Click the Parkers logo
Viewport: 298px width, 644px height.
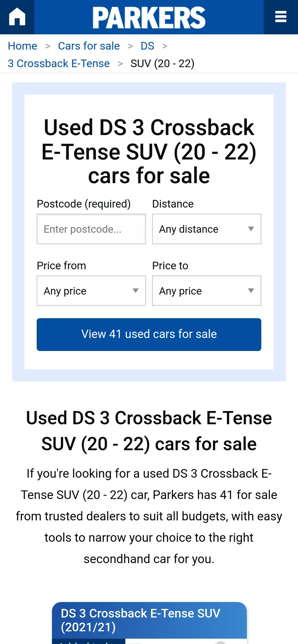tap(149, 17)
